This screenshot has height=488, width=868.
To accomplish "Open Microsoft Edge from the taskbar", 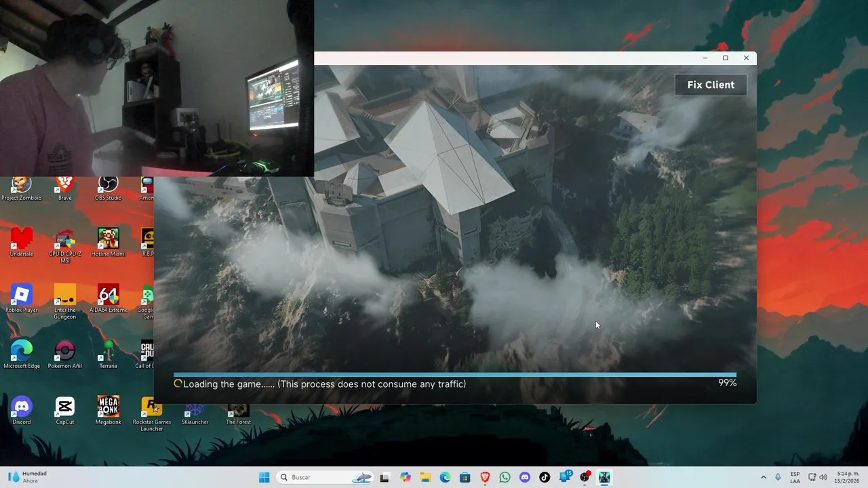I will (x=445, y=477).
